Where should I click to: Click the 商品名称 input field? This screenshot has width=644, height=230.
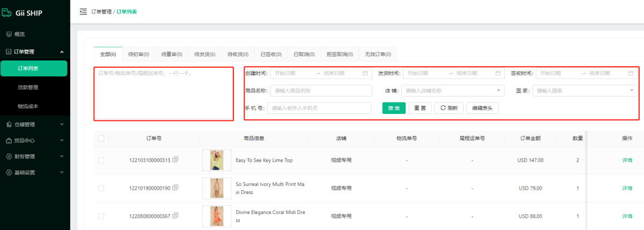[320, 91]
